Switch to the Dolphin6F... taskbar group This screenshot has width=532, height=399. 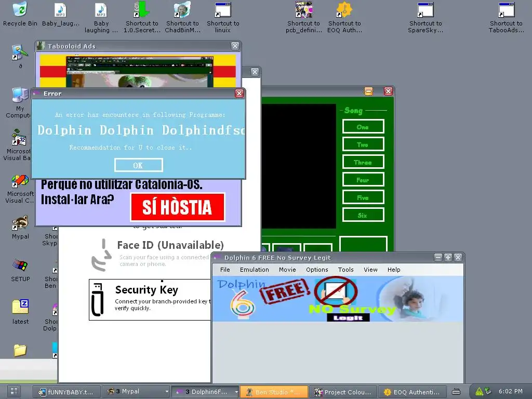(x=204, y=392)
